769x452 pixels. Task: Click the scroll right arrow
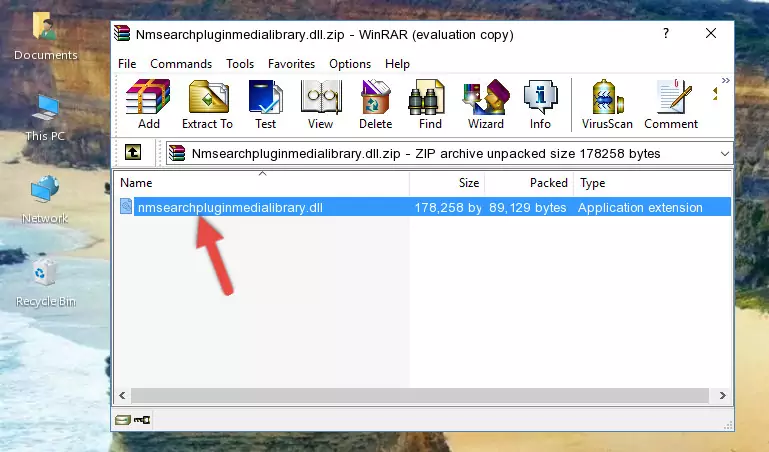(722, 395)
